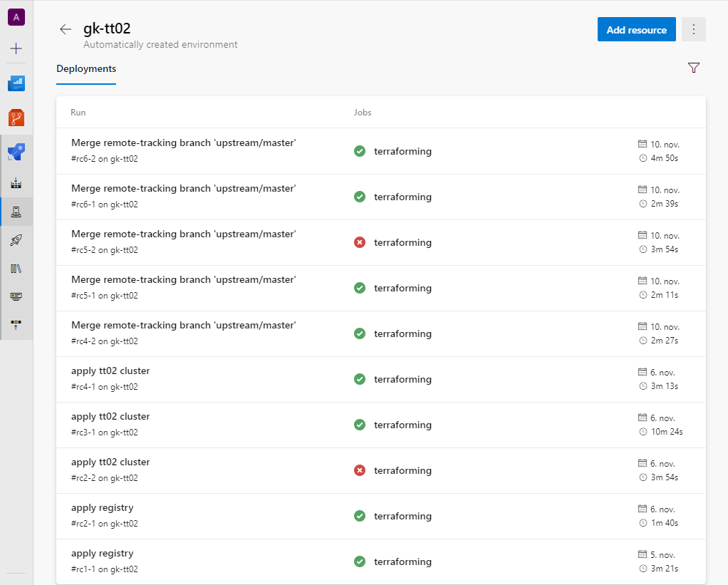Click terraforming job of run #rc1-1

(402, 561)
